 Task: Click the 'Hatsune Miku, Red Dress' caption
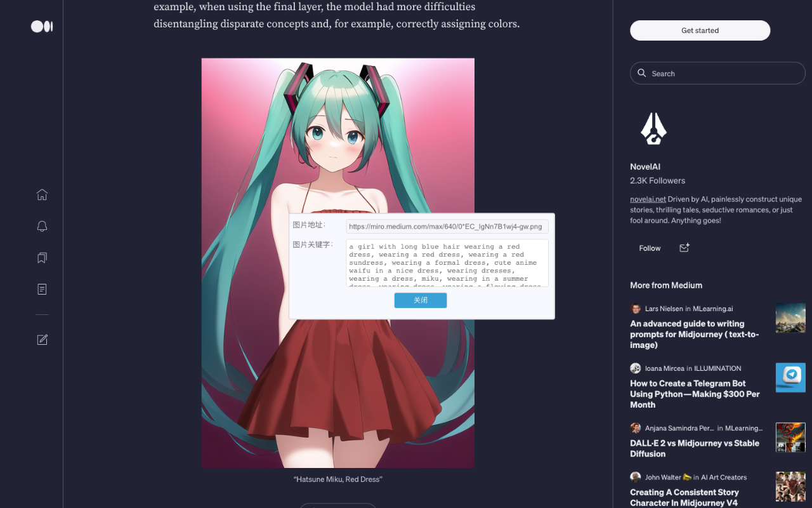[338, 479]
